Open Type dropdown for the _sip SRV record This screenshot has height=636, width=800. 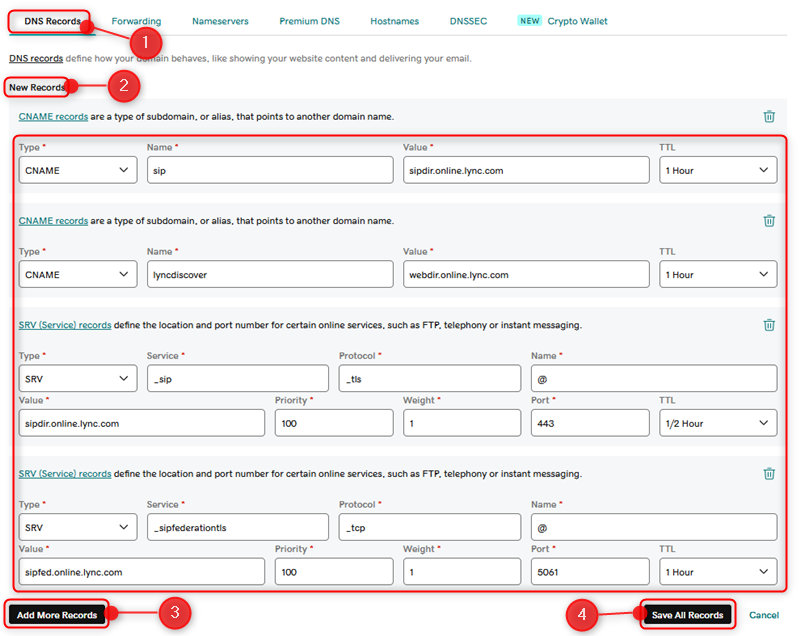[x=78, y=378]
